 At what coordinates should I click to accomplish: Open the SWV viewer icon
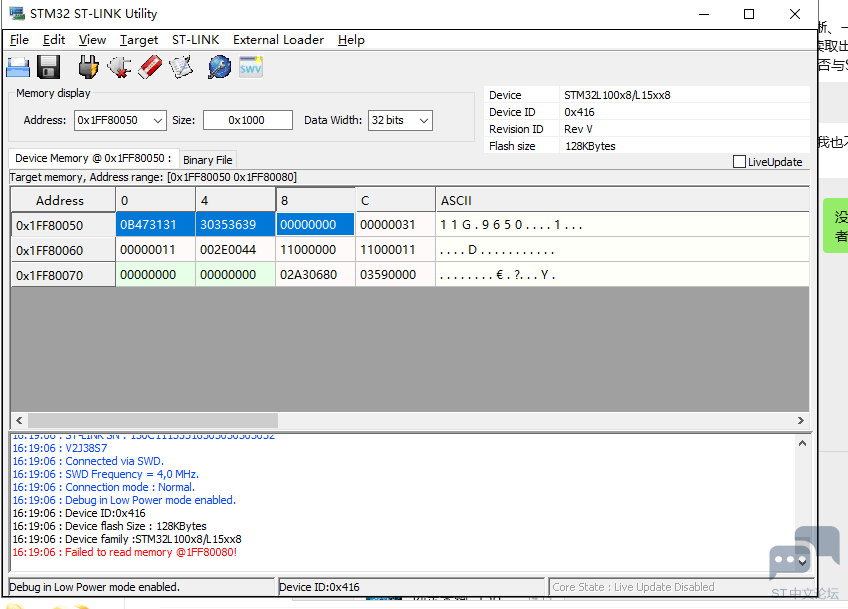251,68
